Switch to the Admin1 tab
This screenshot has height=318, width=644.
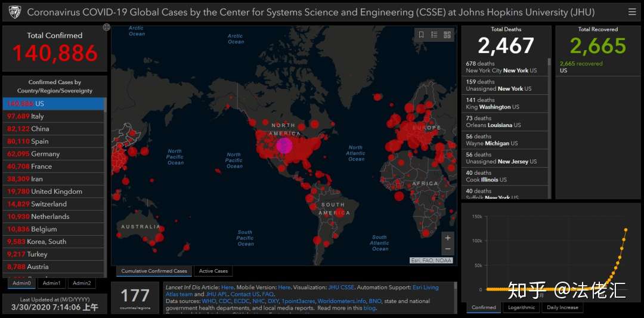point(51,283)
